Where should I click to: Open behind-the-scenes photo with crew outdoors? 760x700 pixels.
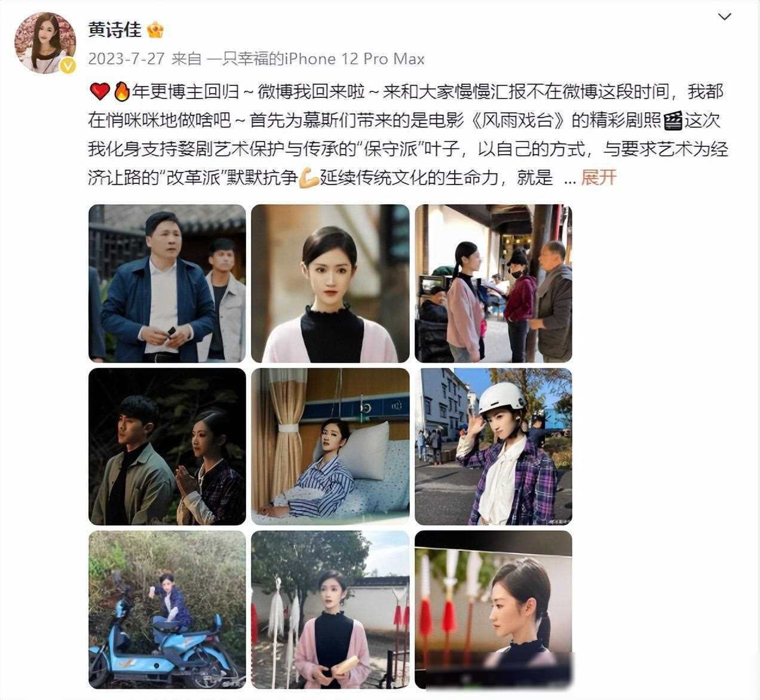coord(494,283)
